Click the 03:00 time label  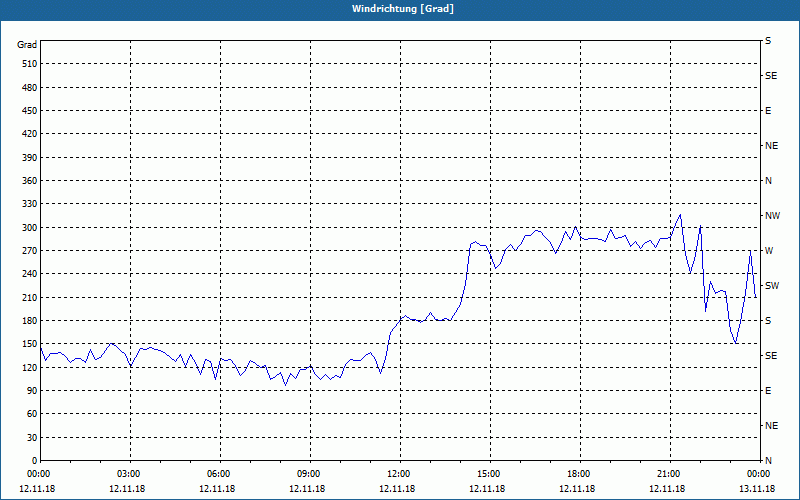(x=131, y=474)
